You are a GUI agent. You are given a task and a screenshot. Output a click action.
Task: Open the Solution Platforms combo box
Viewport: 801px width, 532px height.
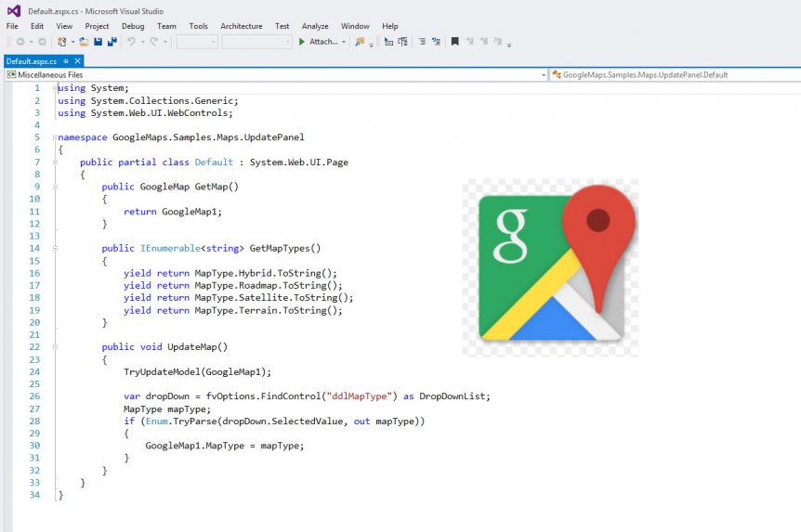point(257,42)
